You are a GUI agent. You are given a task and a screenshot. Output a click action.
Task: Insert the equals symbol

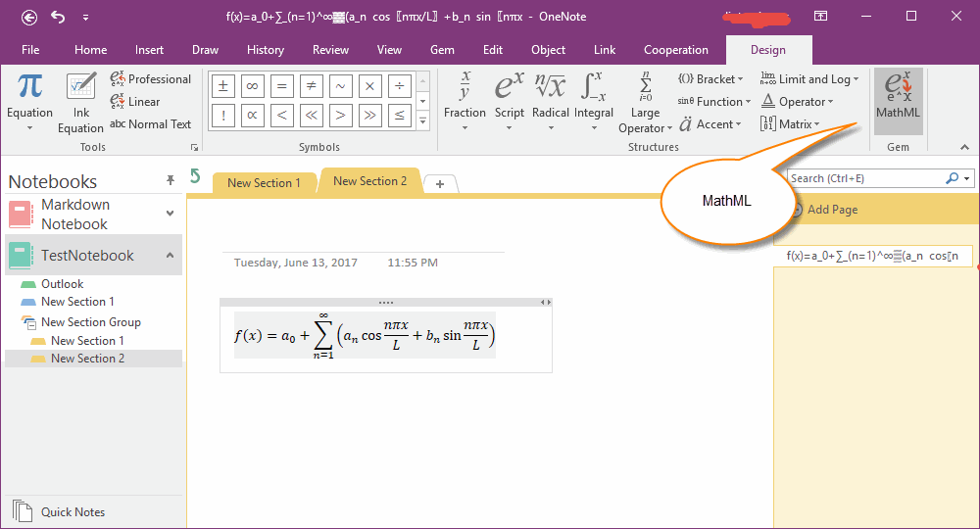pyautogui.click(x=282, y=86)
